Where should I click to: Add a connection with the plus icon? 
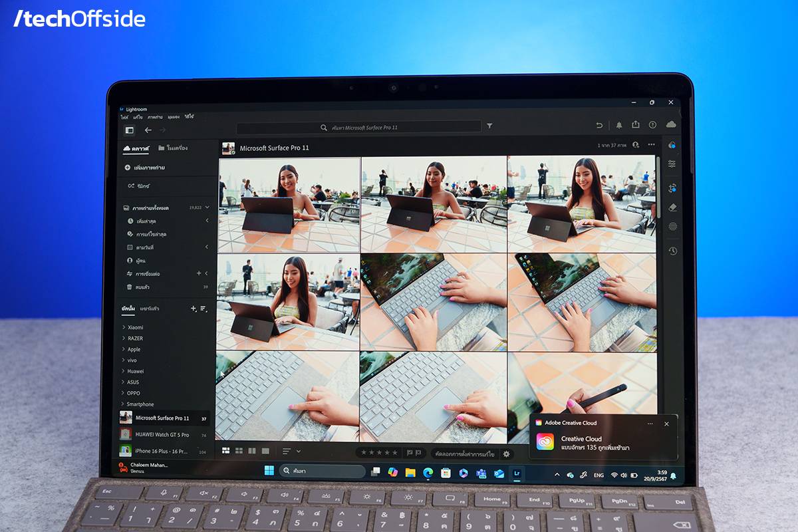198,273
